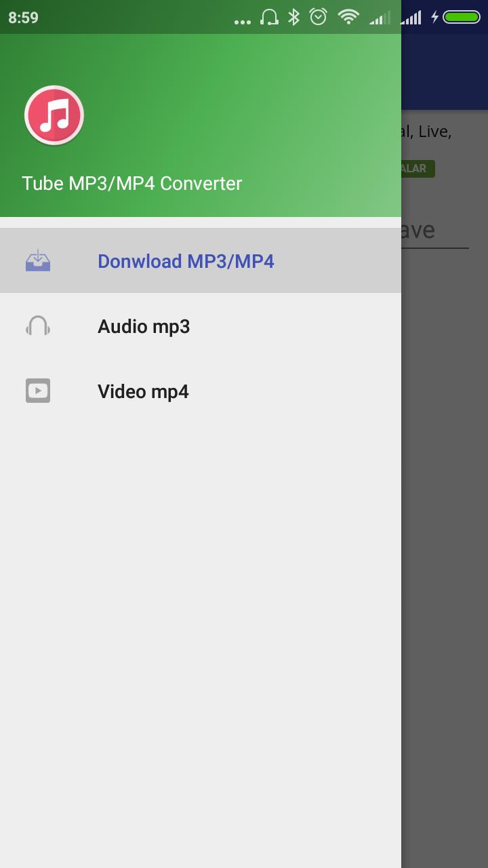
Task: Tap the Bluetooth status icon
Action: click(293, 17)
